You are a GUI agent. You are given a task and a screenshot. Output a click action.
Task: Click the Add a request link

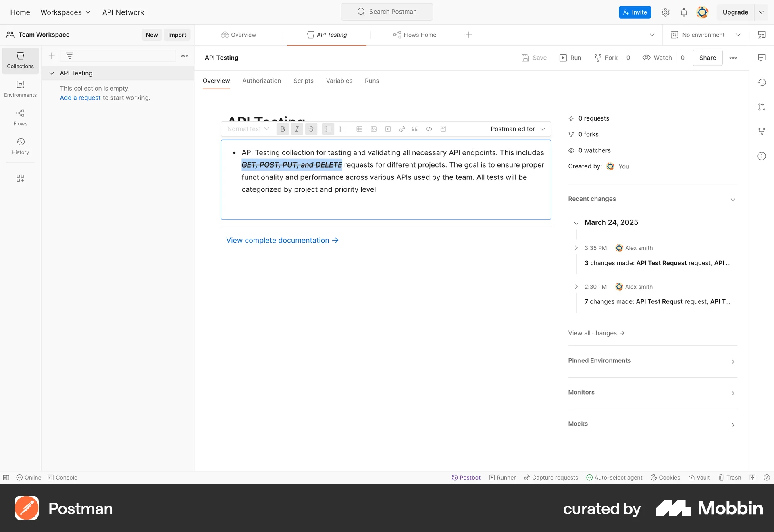[x=80, y=98]
